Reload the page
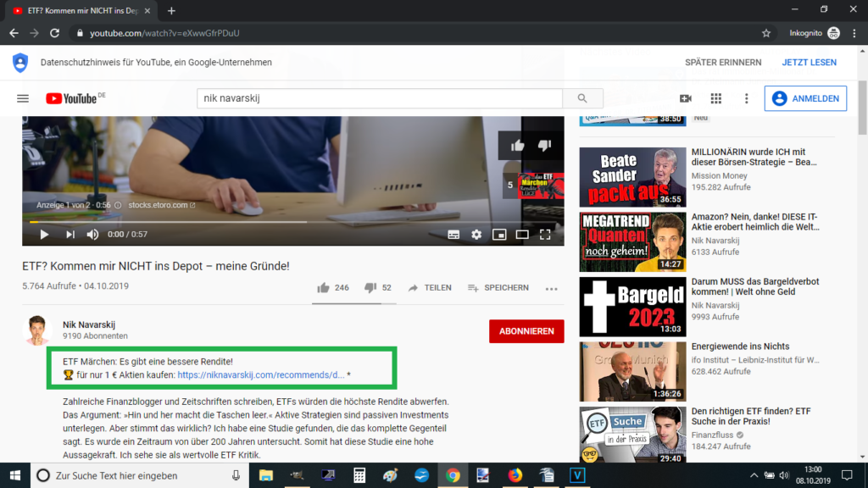 54,33
